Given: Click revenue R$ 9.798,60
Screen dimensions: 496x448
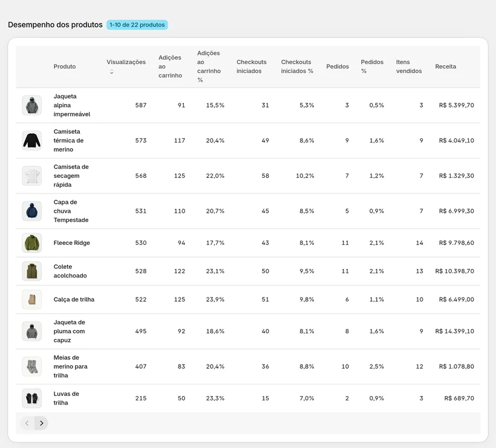Looking at the screenshot, I should tap(457, 243).
